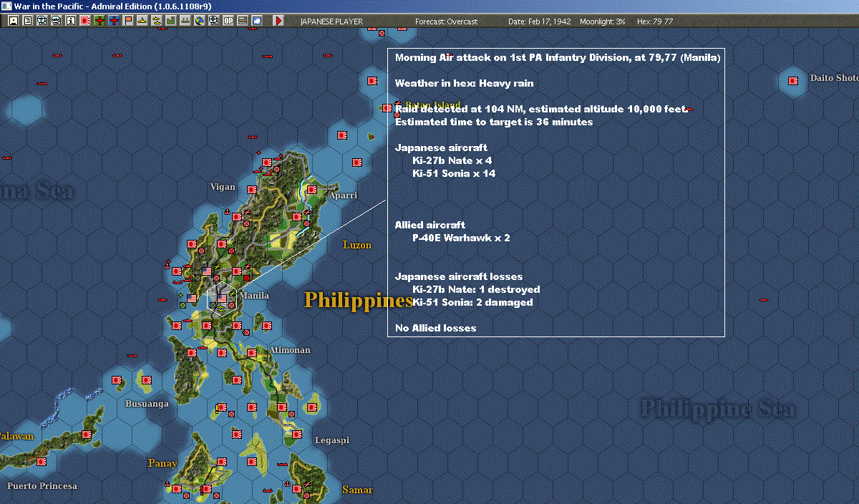Image resolution: width=859 pixels, height=504 pixels.
Task: Open the document list toolbar icon
Action: (x=28, y=21)
